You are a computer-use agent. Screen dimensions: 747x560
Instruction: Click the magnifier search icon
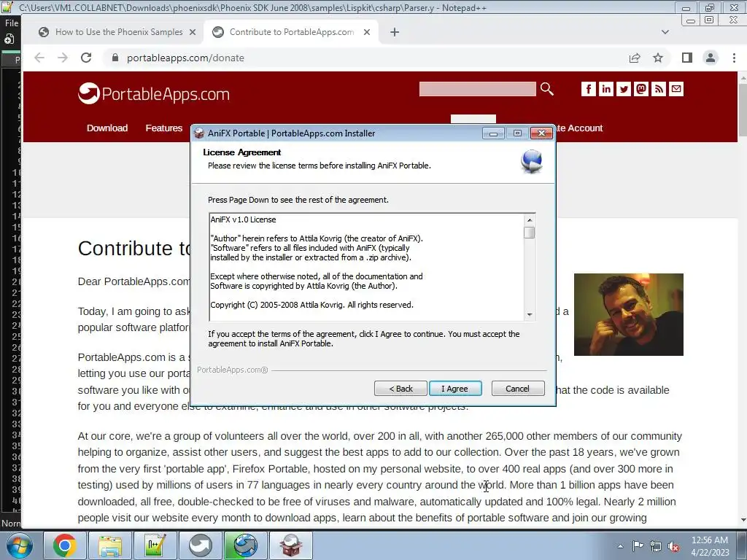click(547, 88)
